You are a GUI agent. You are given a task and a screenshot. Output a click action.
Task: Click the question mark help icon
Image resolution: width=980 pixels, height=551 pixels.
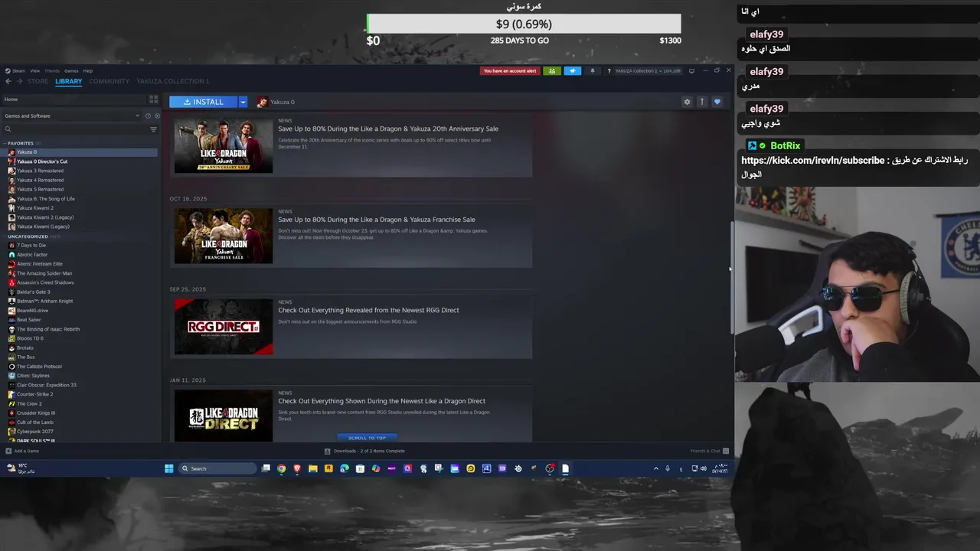click(x=609, y=71)
